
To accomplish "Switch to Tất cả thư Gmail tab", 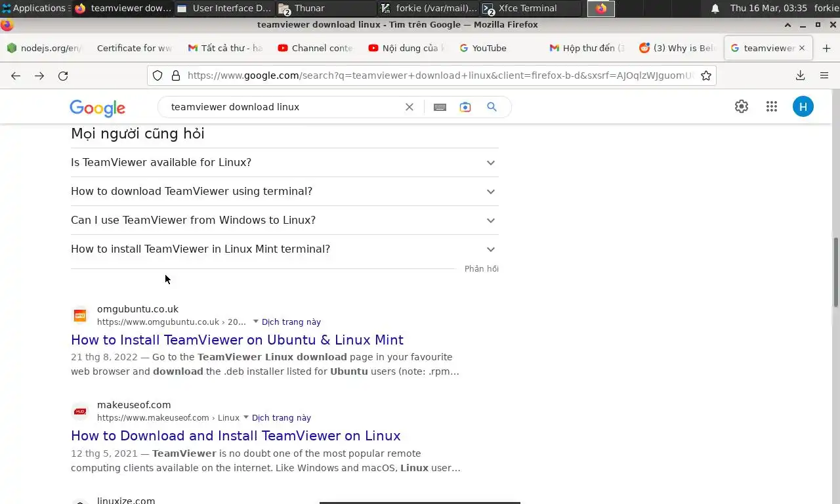I will pyautogui.click(x=225, y=48).
